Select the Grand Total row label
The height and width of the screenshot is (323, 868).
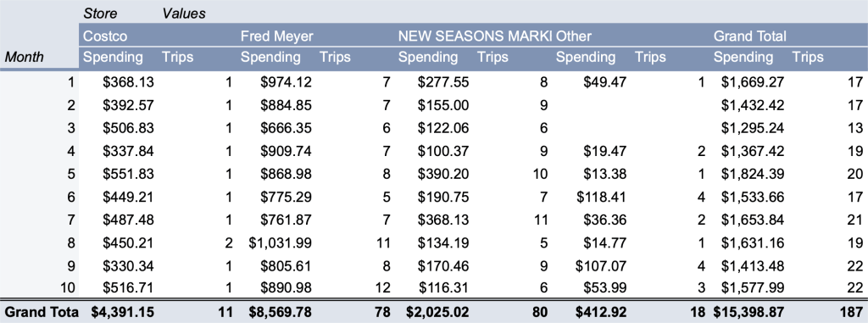pos(41,312)
